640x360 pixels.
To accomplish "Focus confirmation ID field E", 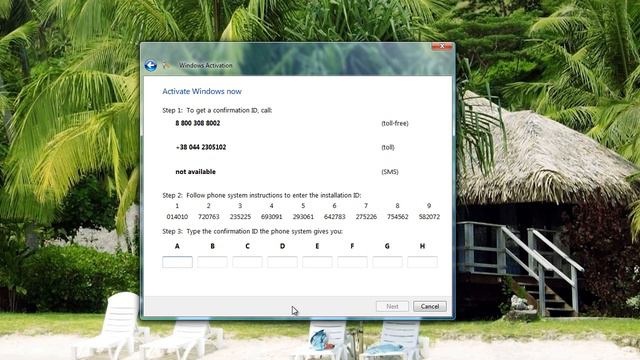I will pos(317,262).
